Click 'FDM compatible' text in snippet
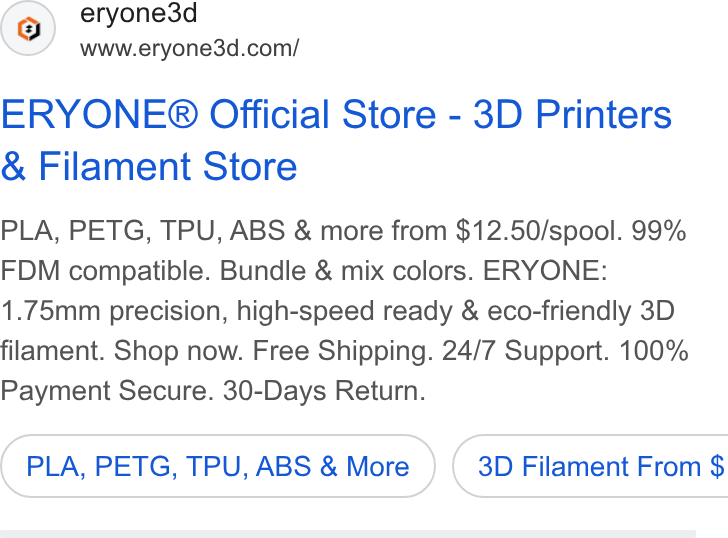 pyautogui.click(x=105, y=271)
